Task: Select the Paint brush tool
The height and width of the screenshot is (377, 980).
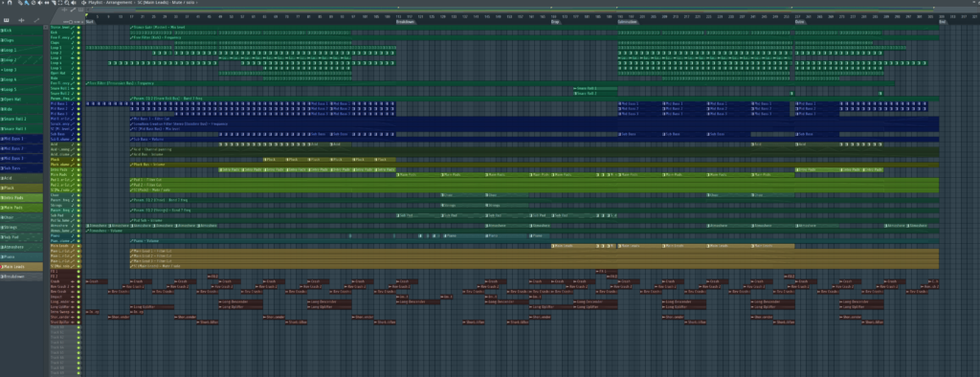Action: tap(26, 3)
